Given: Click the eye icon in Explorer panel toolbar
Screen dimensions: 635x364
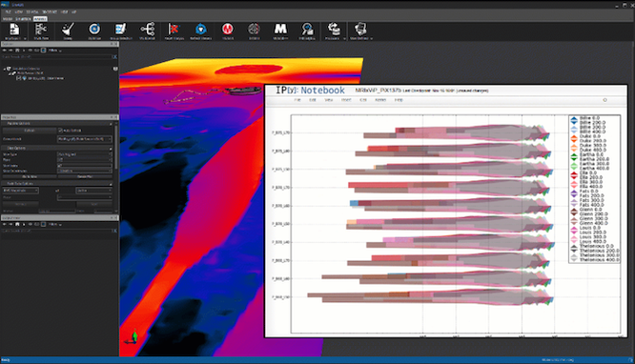Looking at the screenshot, I should pos(30,51).
